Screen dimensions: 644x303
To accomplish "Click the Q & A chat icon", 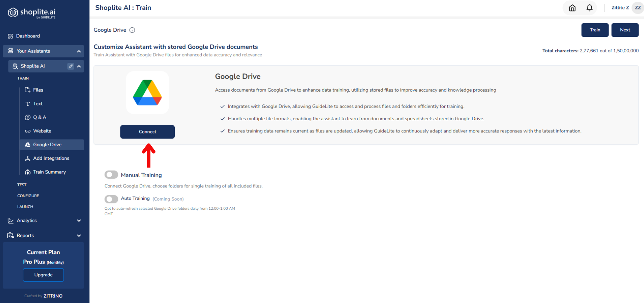I will pyautogui.click(x=28, y=117).
